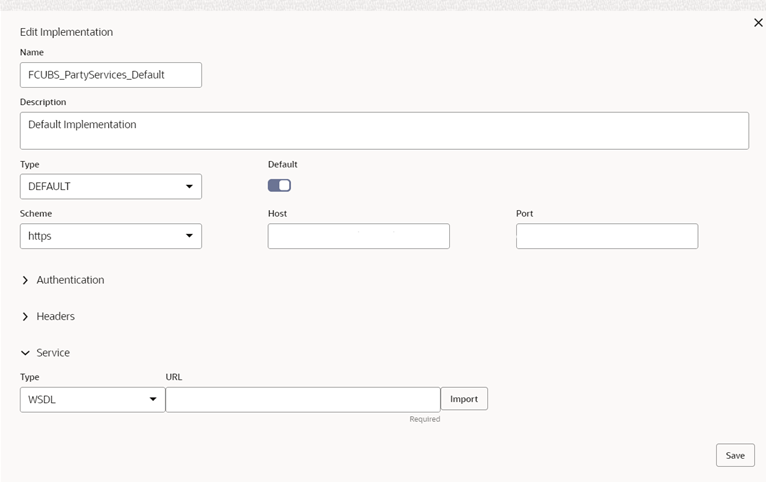Expand the Authentication section chevron
768x485 pixels.
[x=25, y=280]
